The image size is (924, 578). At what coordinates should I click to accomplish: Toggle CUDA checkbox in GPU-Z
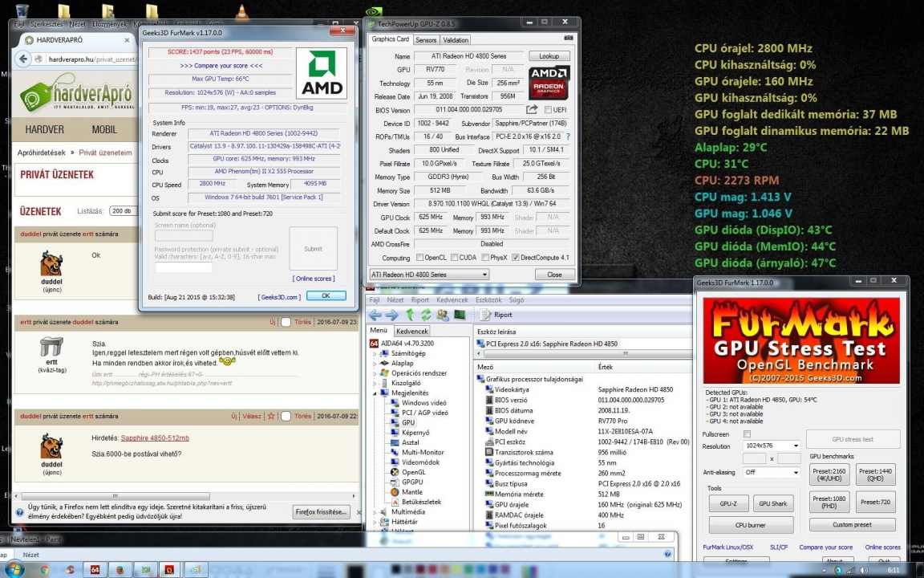[x=454, y=258]
